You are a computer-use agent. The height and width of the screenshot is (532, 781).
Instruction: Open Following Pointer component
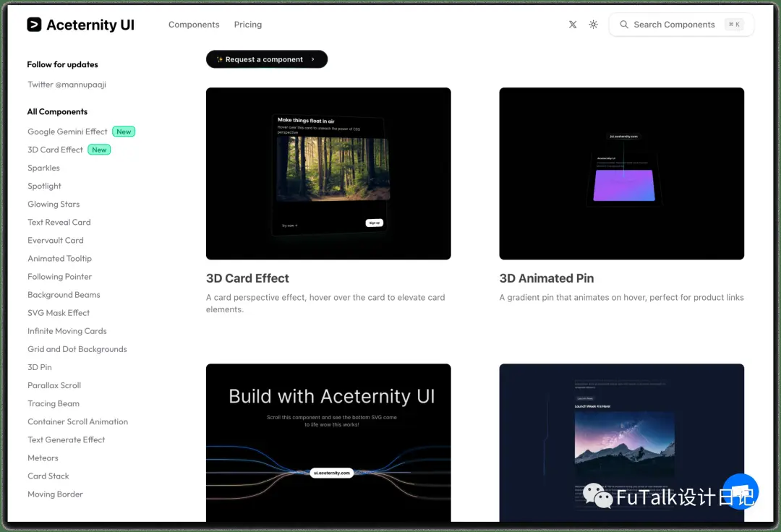tap(60, 277)
